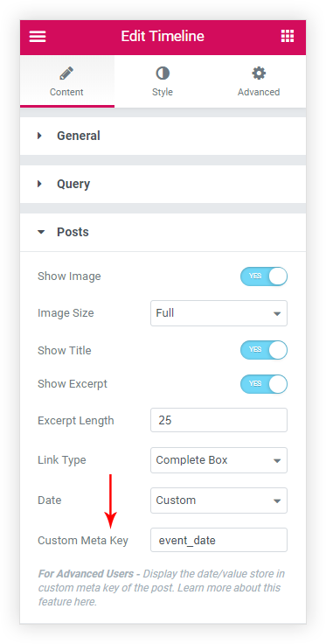Toggle the Show Title switch
The width and height of the screenshot is (326, 644).
[x=264, y=350]
